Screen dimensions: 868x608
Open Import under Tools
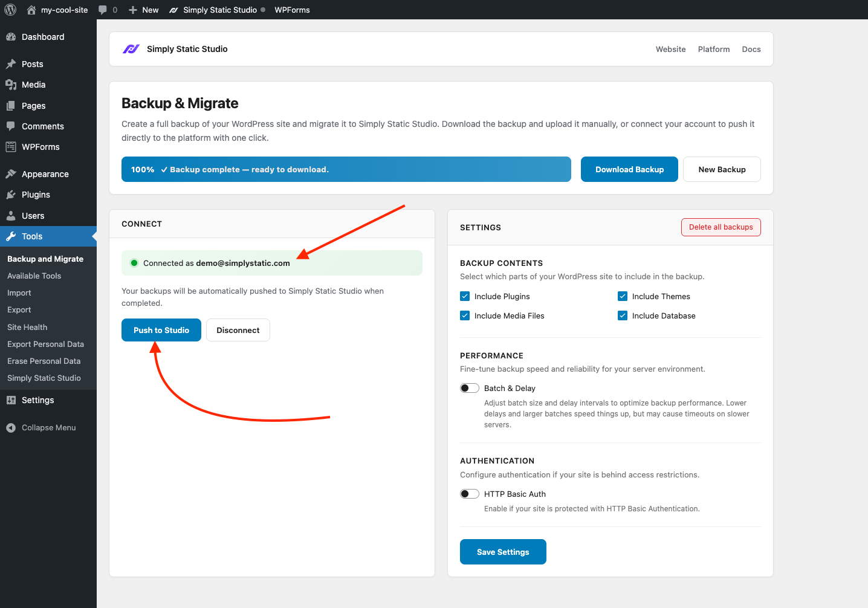tap(19, 293)
